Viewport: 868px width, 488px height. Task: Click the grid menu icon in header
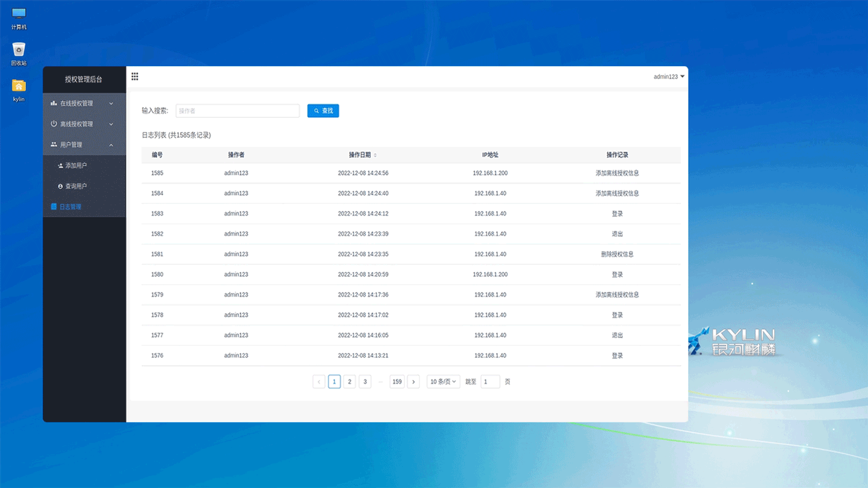click(x=135, y=76)
